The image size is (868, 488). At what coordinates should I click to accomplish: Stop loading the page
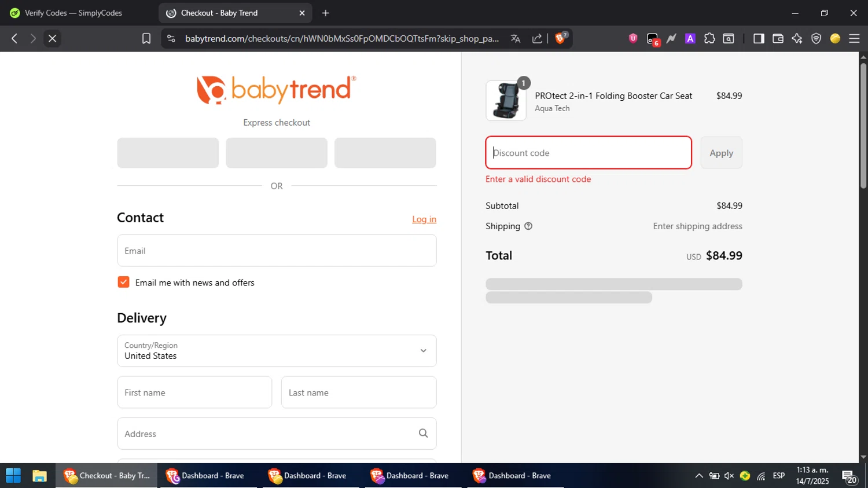52,38
